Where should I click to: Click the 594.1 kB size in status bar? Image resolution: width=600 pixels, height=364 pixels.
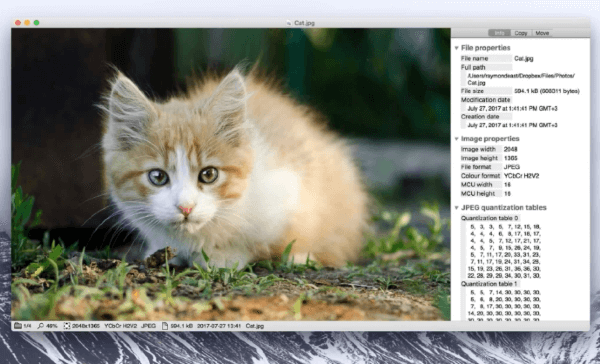(x=181, y=326)
